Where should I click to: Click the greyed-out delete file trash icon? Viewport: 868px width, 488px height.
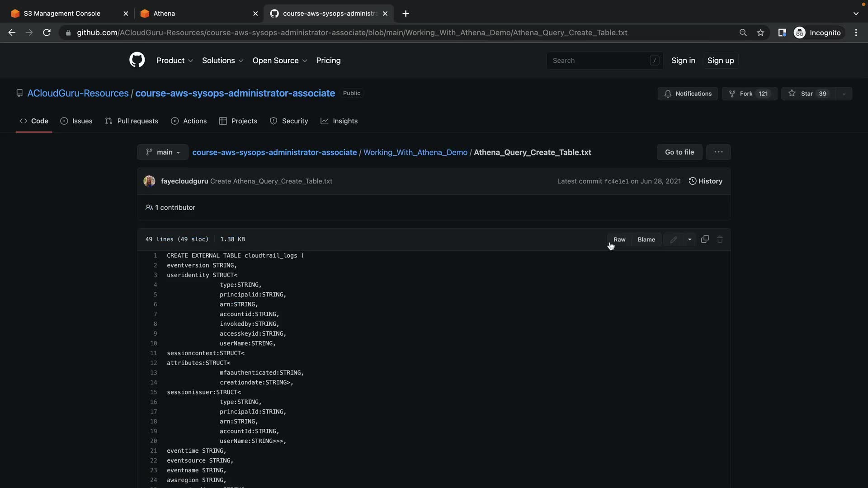(720, 239)
